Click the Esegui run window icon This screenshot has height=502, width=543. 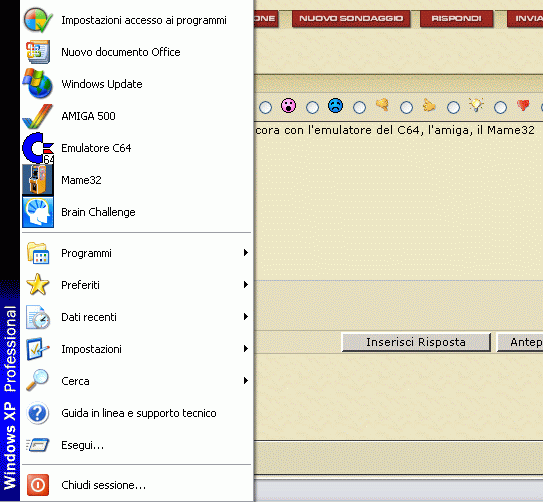38,445
